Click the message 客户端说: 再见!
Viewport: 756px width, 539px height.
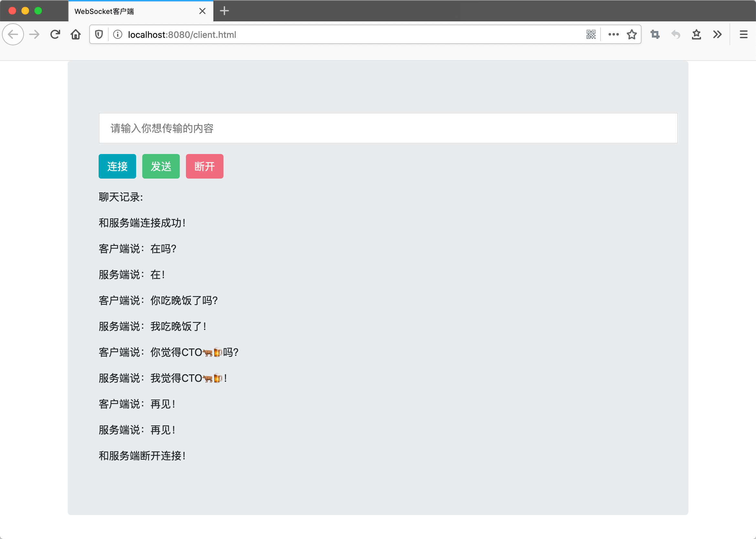[x=137, y=404]
